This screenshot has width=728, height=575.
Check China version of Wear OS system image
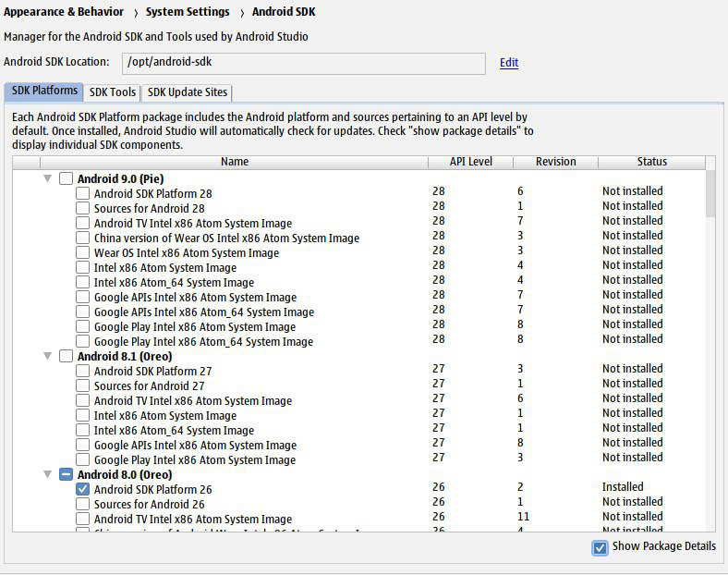pyautogui.click(x=82, y=238)
